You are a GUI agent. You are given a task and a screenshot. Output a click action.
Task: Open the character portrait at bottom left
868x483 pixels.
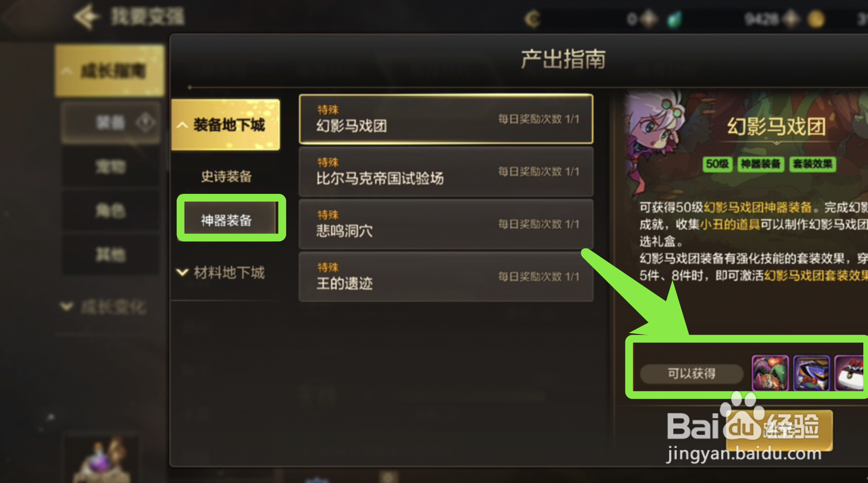(x=102, y=459)
